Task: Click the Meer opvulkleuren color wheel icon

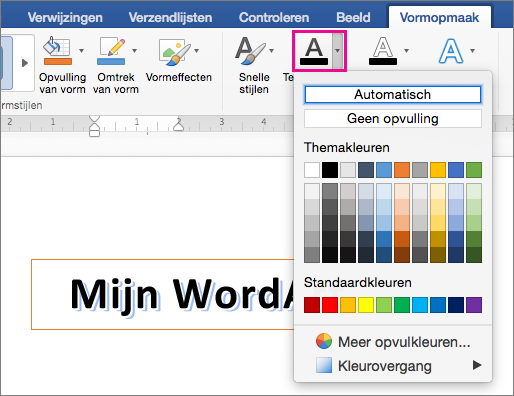Action: pyautogui.click(x=324, y=341)
